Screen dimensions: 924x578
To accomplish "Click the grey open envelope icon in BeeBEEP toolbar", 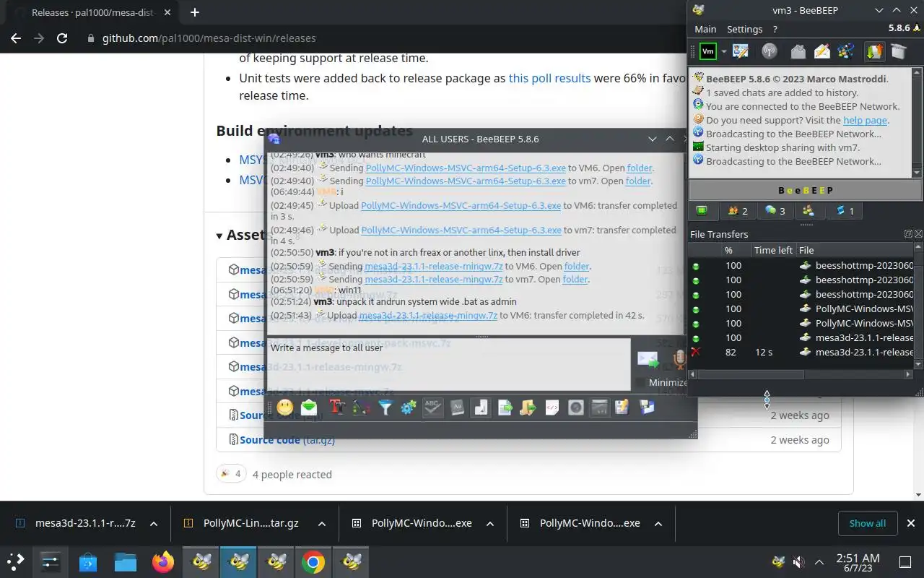I will point(798,51).
